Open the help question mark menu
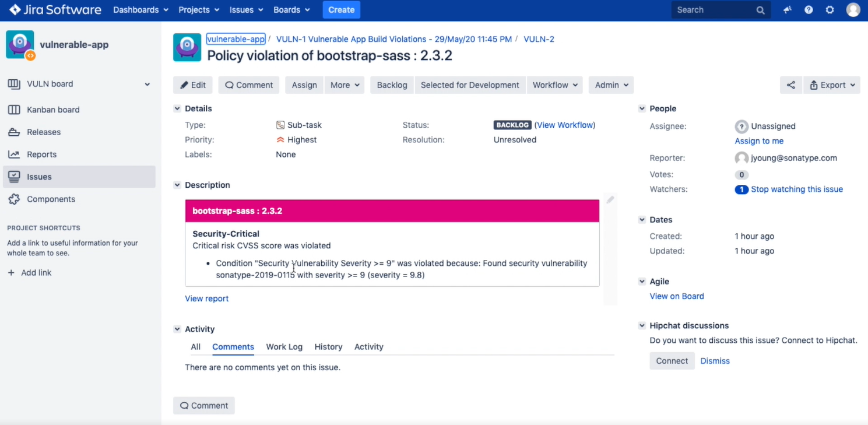 809,10
